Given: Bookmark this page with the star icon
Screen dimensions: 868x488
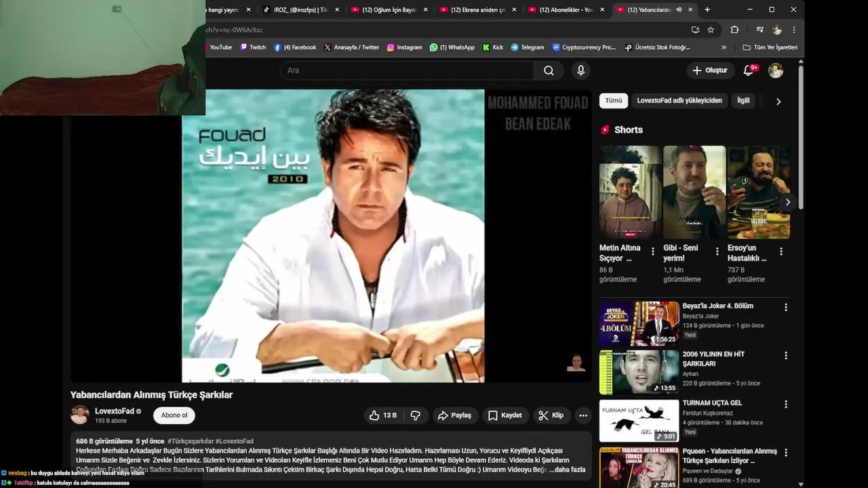Looking at the screenshot, I should pos(711,30).
